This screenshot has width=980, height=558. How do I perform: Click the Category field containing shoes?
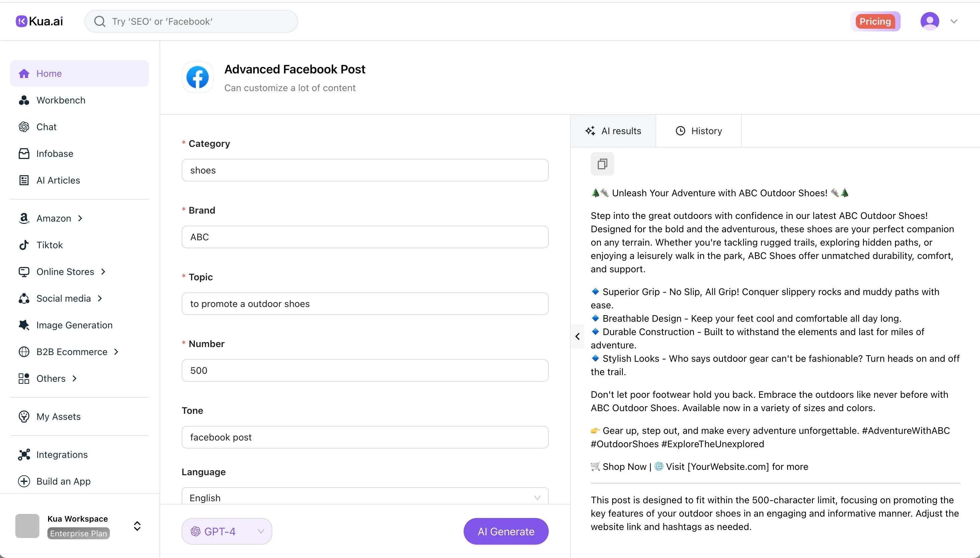364,170
